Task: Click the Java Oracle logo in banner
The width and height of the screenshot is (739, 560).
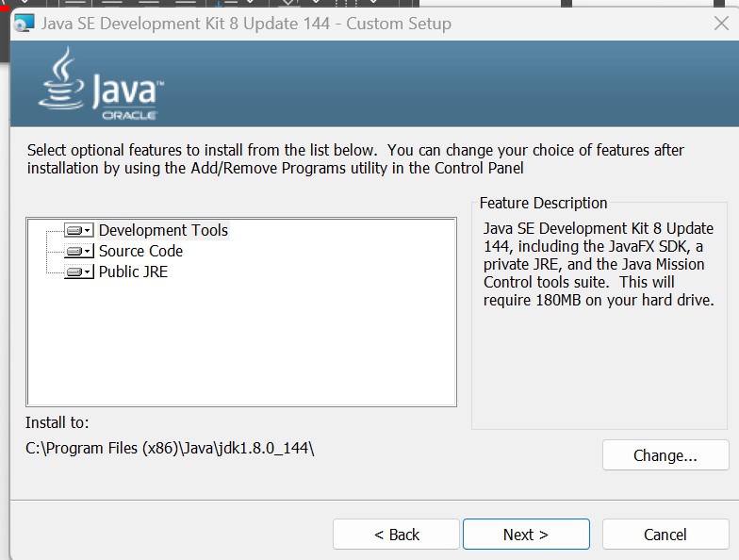Action: point(101,87)
